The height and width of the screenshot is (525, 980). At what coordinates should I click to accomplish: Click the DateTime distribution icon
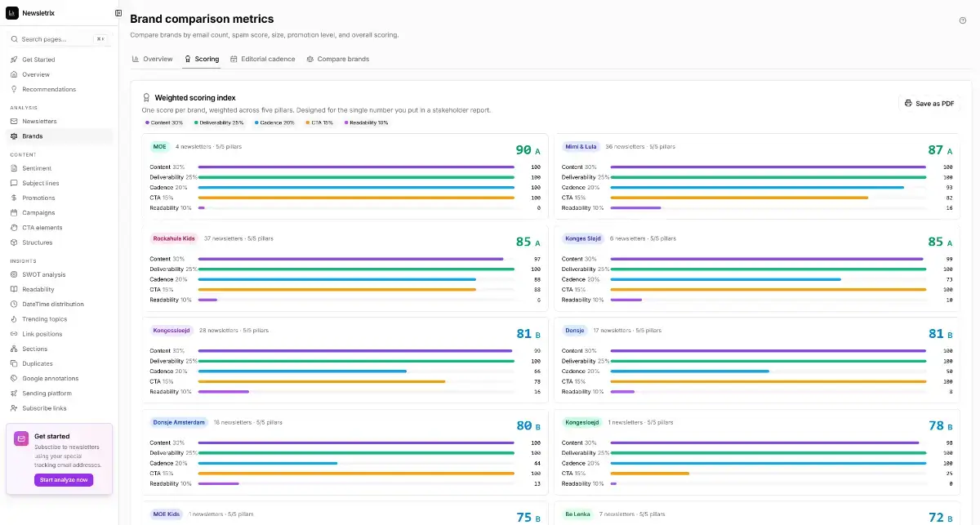tap(14, 304)
